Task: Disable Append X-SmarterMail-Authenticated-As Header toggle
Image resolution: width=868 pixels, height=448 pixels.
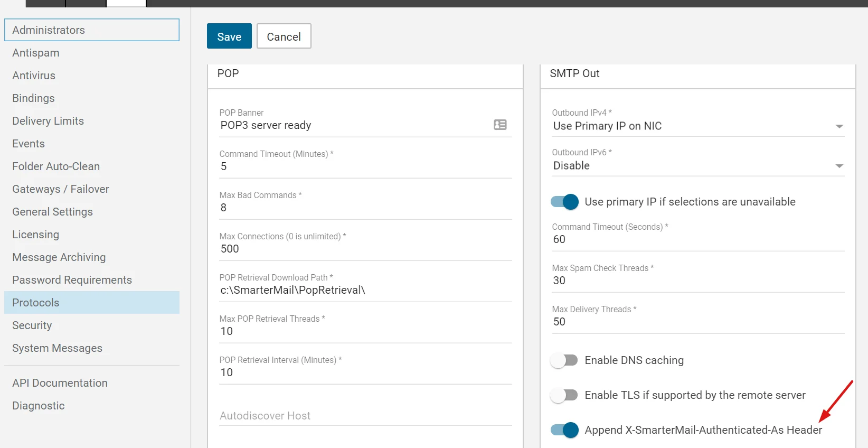Action: [564, 430]
